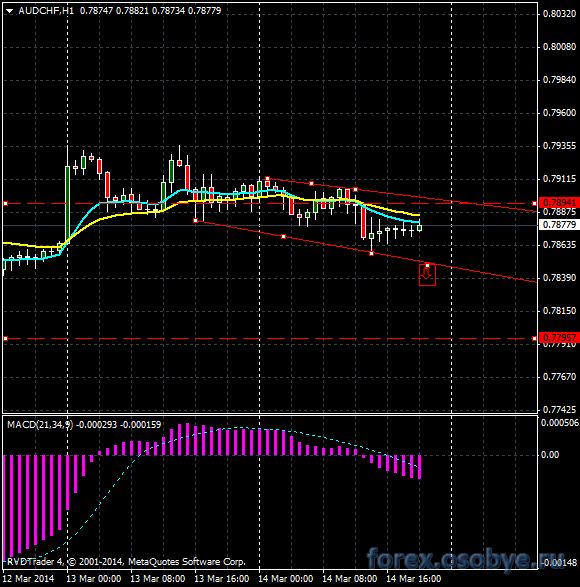Click the cyan moving average line
The height and width of the screenshot is (587, 580).
[86, 218]
